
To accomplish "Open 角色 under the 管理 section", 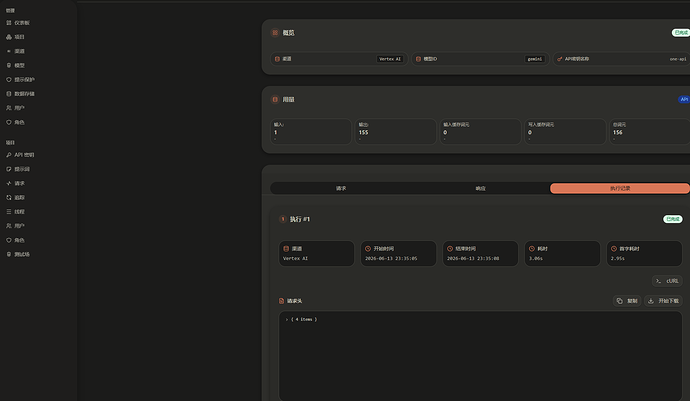I will [15, 122].
